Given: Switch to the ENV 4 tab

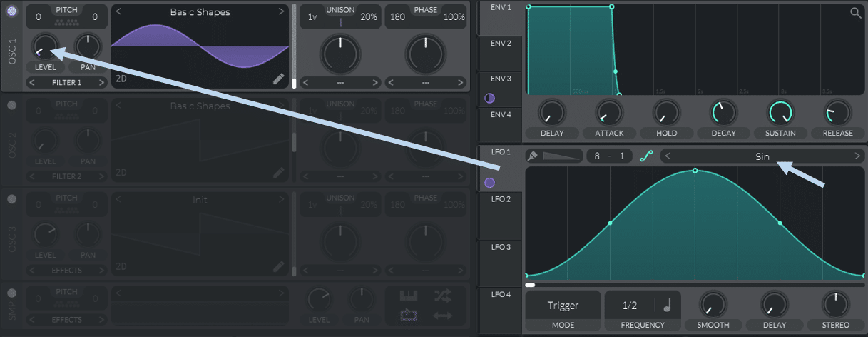Looking at the screenshot, I should coord(501,124).
